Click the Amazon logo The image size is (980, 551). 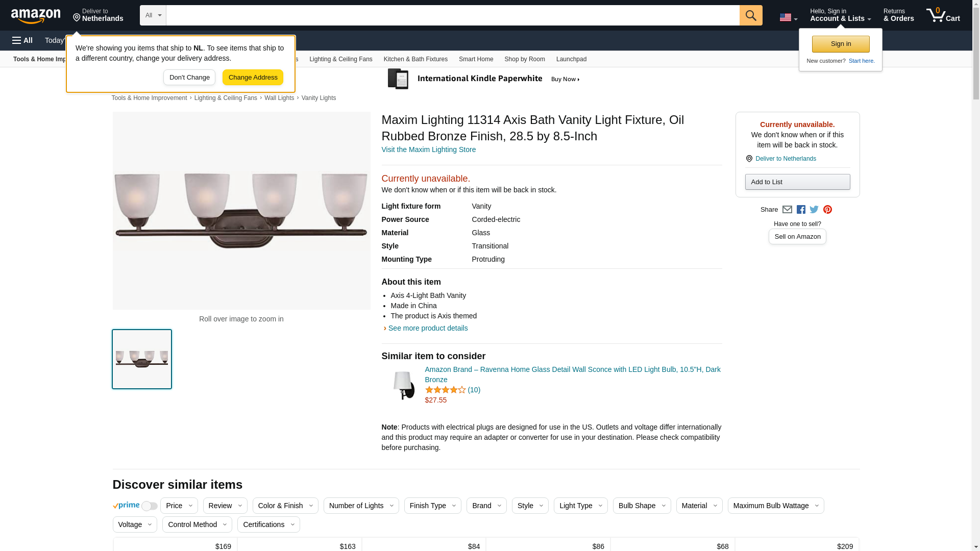pyautogui.click(x=36, y=16)
